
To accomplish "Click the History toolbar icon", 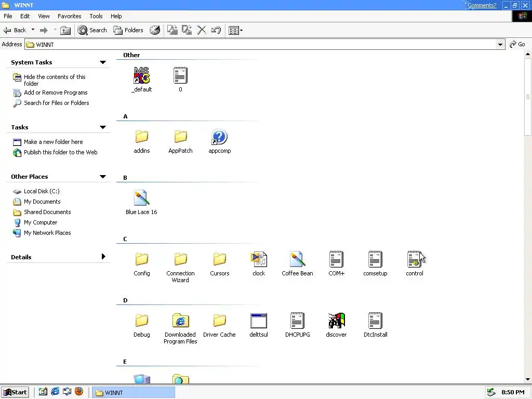I will click(x=155, y=30).
